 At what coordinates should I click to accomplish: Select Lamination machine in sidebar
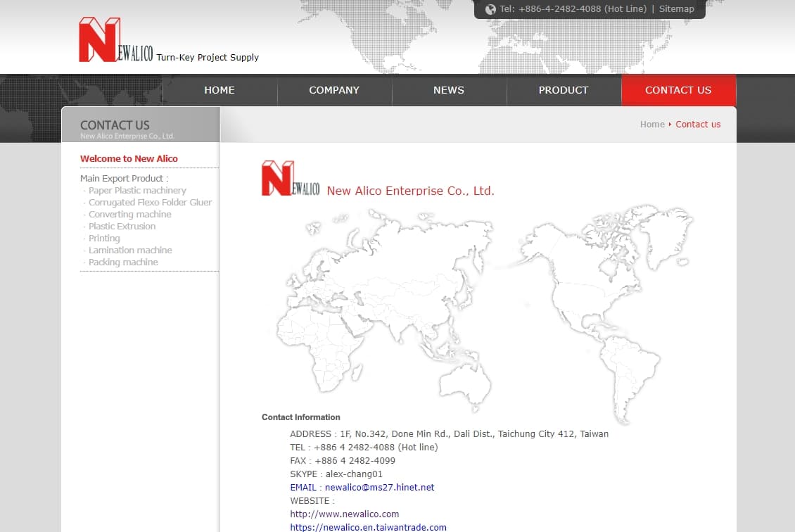click(130, 250)
